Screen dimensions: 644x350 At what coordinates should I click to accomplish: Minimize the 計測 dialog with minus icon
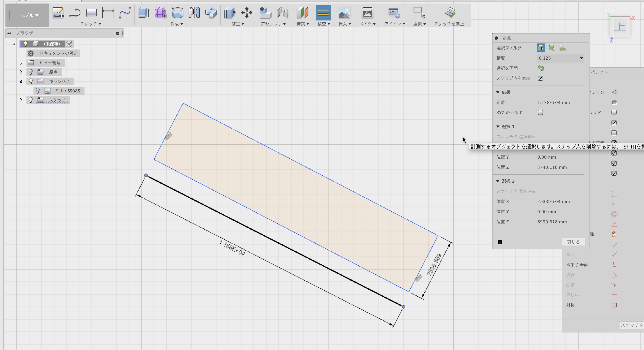click(496, 38)
